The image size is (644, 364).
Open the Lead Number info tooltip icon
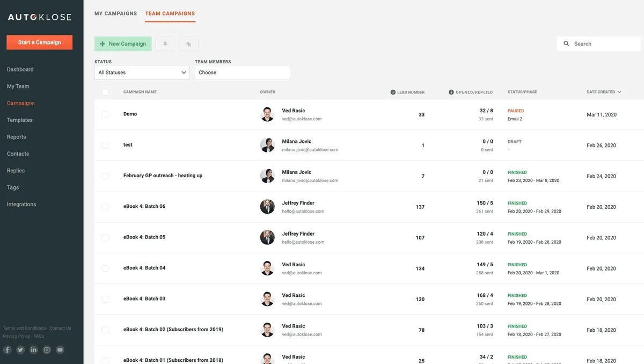(393, 92)
